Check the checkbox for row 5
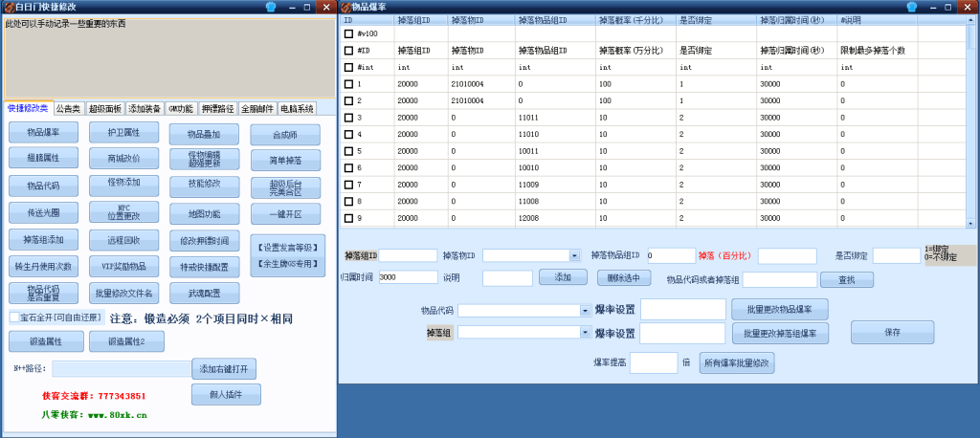This screenshot has height=438, width=980. [348, 151]
